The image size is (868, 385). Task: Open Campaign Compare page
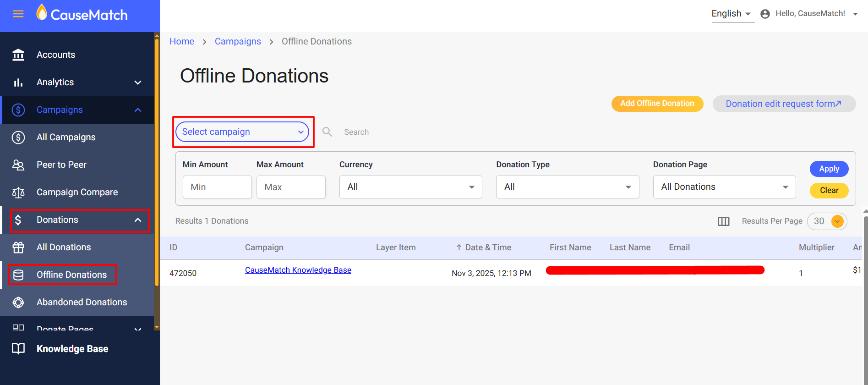coord(77,192)
